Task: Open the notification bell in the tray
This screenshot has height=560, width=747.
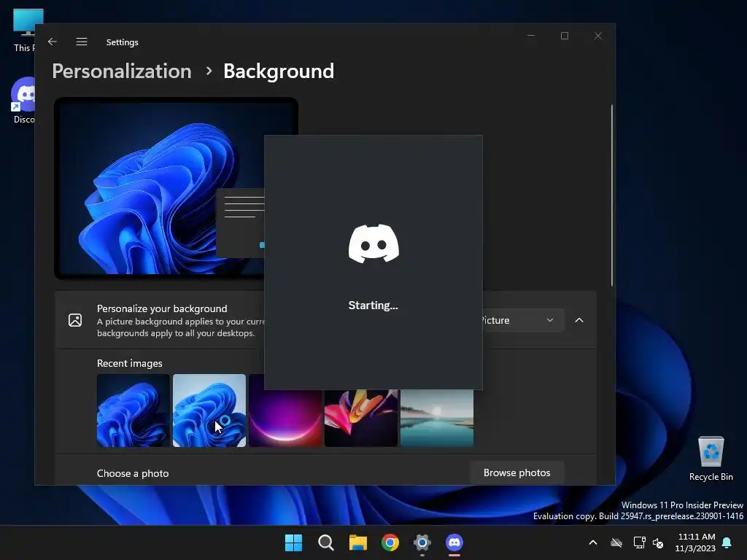Action: [x=727, y=542]
